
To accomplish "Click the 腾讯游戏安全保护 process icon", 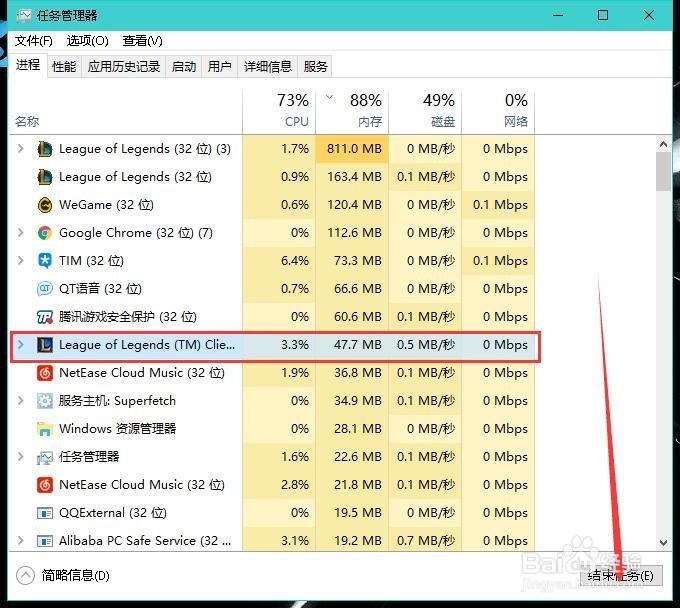I will point(45,317).
